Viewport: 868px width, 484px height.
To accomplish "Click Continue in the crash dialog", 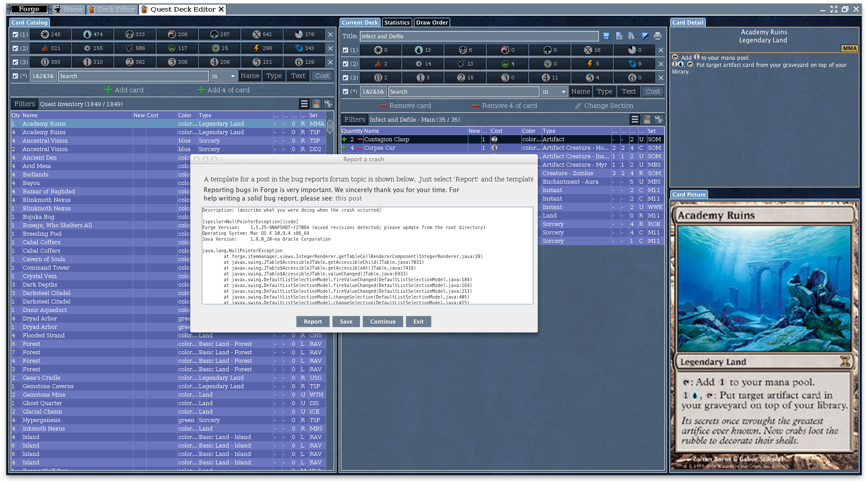I will click(x=383, y=322).
